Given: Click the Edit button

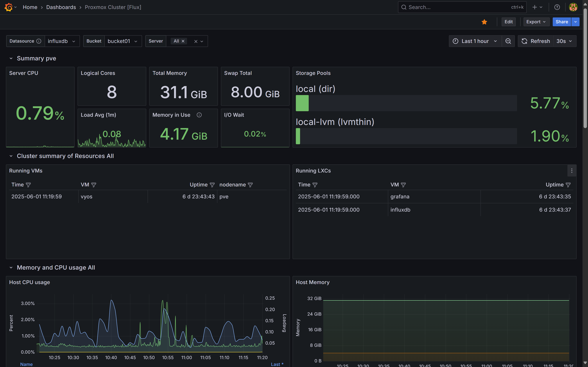Looking at the screenshot, I should pyautogui.click(x=508, y=22).
